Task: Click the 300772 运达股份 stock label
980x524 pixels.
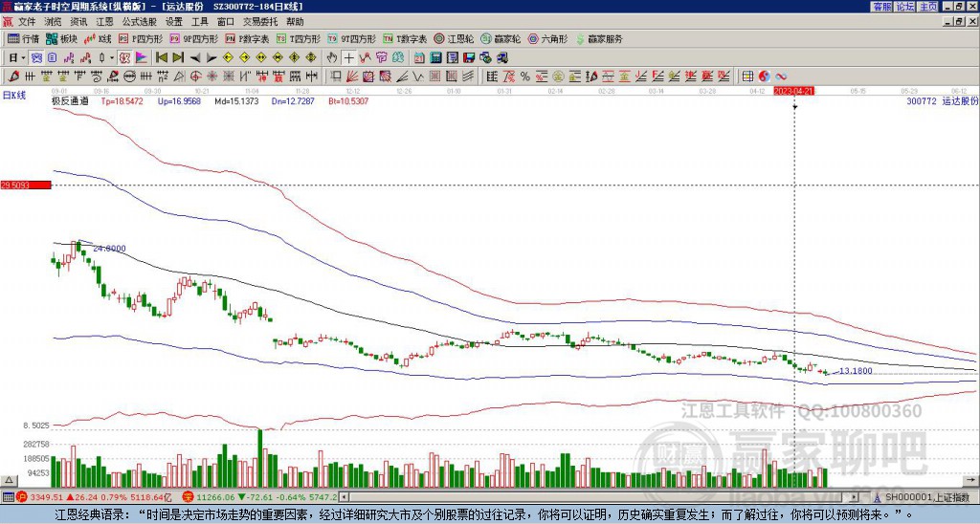Action: click(x=942, y=100)
